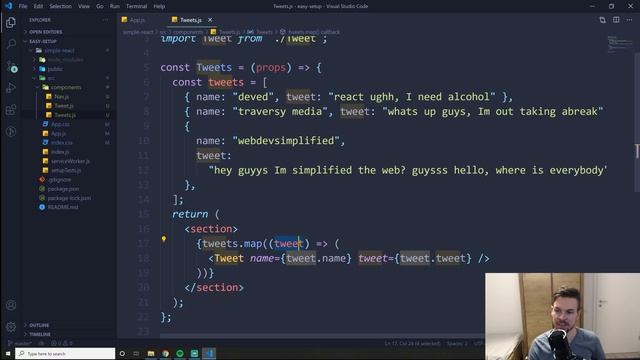The image size is (640, 360).
Task: Open the Explorer view in activity bar
Action: 11,22
